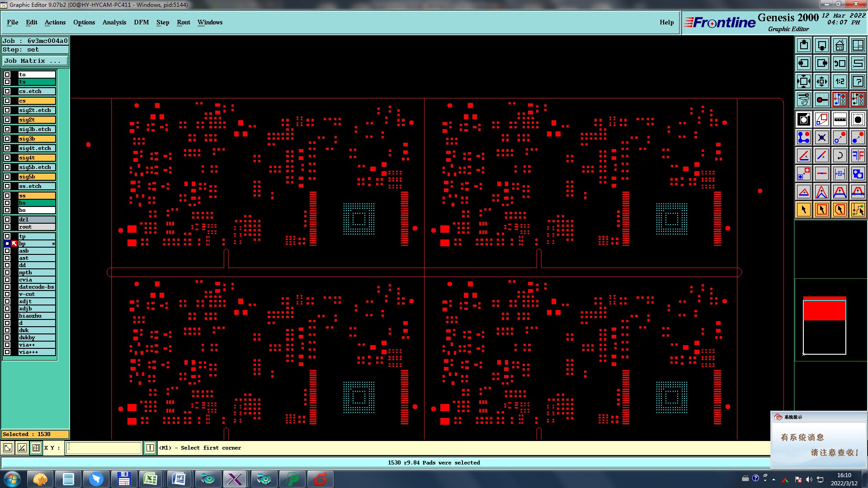Select the datecode-bs layer name
The image size is (868, 488).
(37, 287)
